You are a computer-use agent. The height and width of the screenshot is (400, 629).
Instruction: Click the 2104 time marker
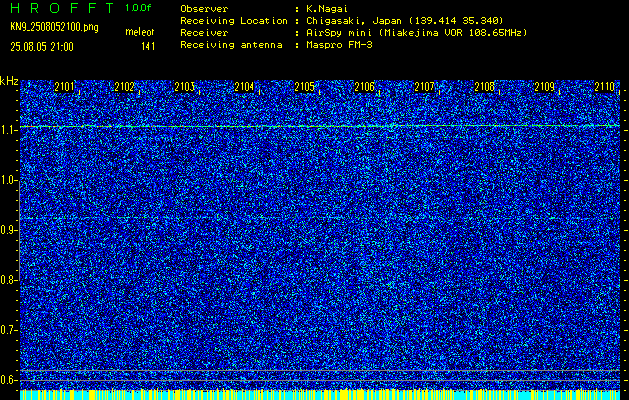pos(244,87)
